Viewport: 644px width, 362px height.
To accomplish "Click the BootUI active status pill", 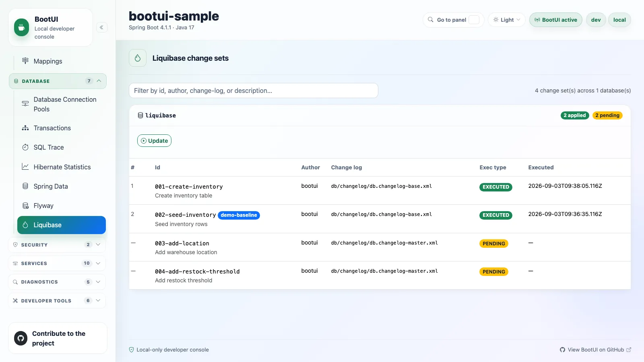I will click(x=556, y=20).
